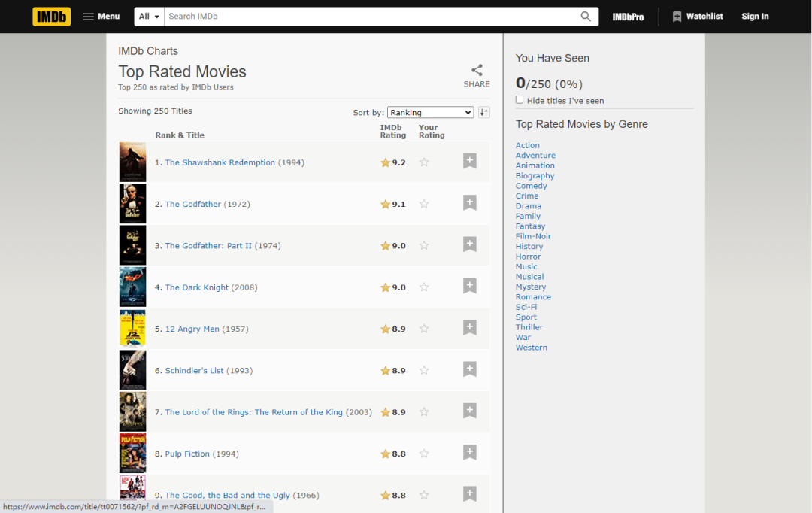Screen dimensions: 812x513
Task: Add The Godfather: Part II to watchlist
Action: tap(470, 244)
